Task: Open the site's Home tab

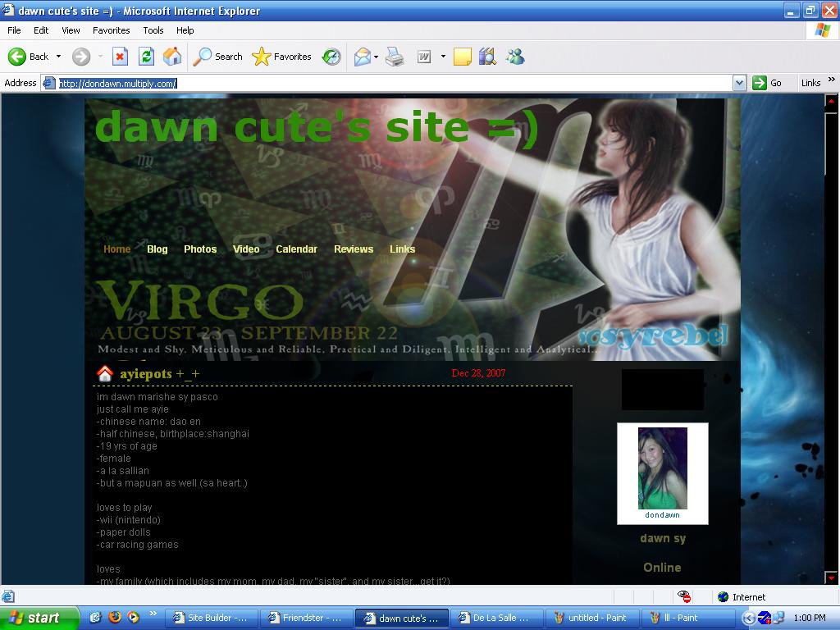Action: (x=116, y=249)
